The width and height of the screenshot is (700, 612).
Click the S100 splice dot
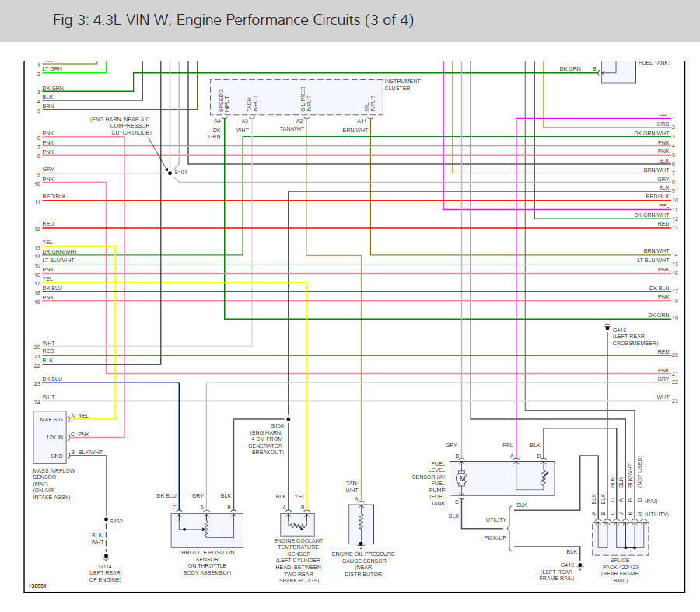[289, 418]
